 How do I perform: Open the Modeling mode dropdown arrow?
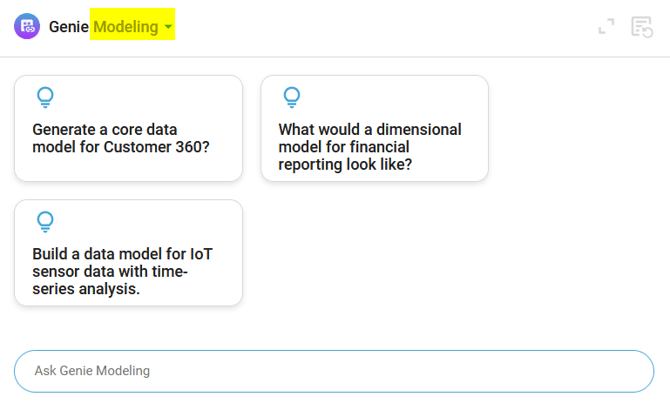point(168,27)
